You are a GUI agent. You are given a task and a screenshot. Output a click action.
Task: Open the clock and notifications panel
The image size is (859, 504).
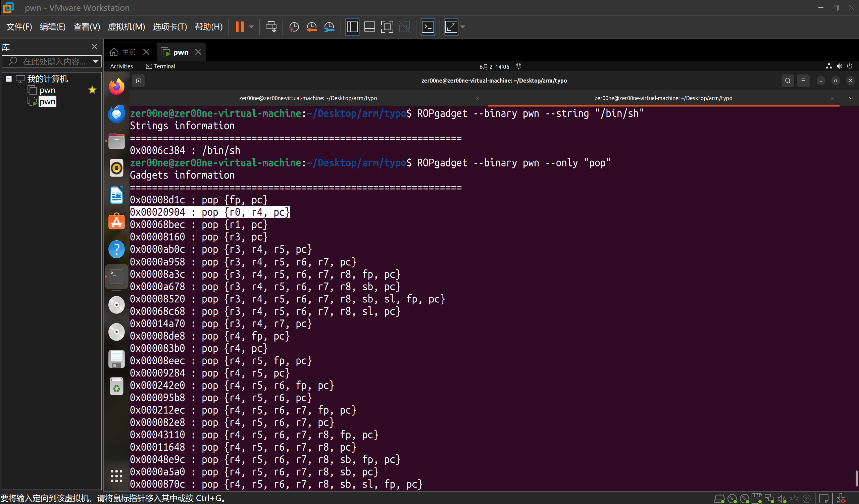[494, 66]
